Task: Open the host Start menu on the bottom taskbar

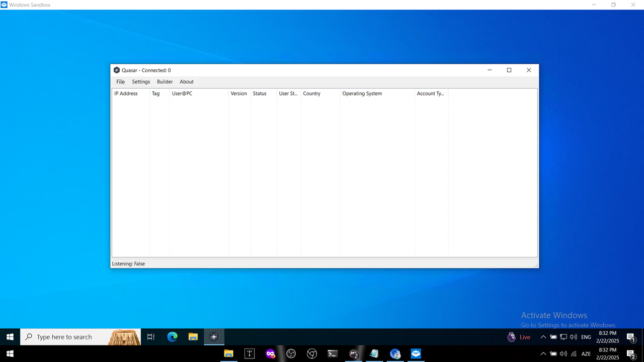Action: point(9,354)
